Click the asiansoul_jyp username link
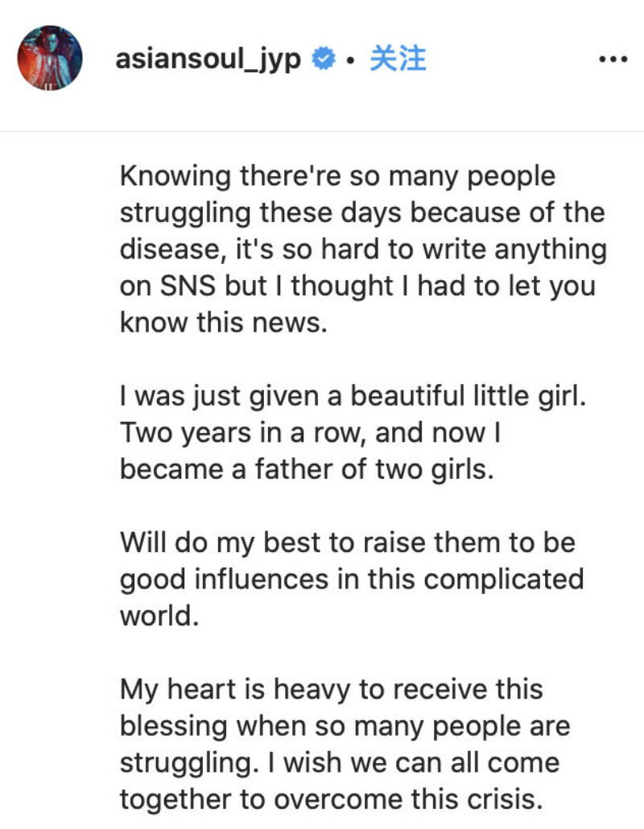This screenshot has width=644, height=829. click(208, 60)
